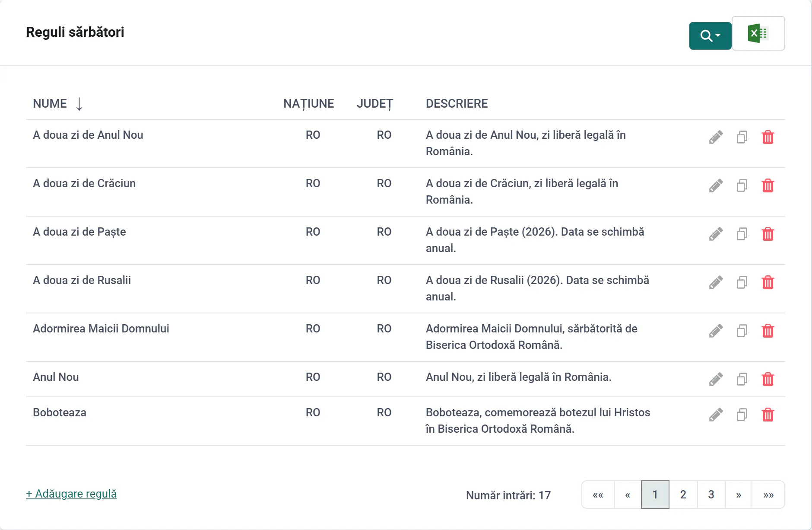The image size is (812, 530).
Task: Copy the 'A doua zi de Rusalii' rule
Action: pos(742,283)
